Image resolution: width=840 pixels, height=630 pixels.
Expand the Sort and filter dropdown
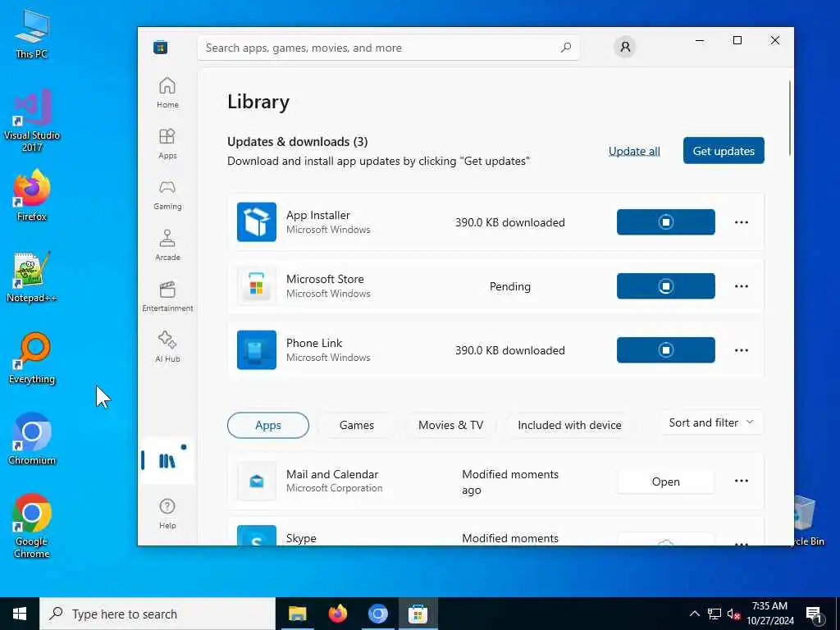click(x=711, y=422)
